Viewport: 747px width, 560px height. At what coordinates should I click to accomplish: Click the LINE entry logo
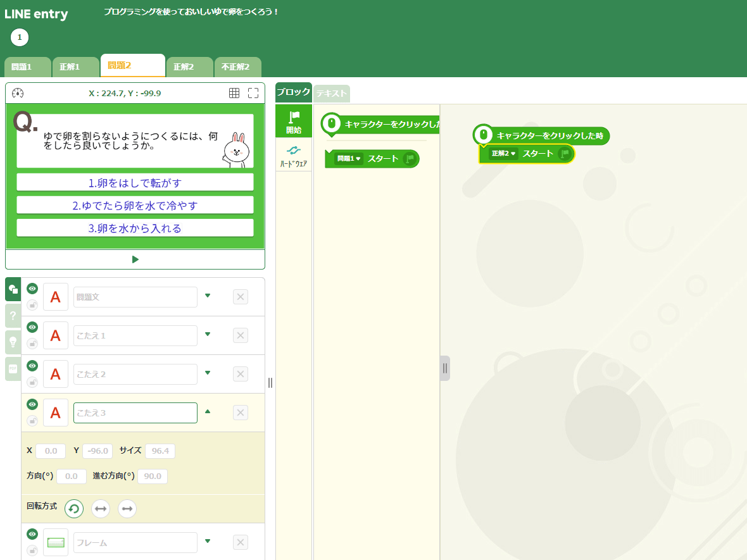(36, 14)
